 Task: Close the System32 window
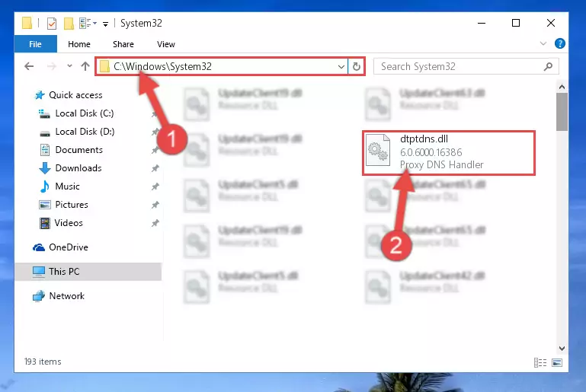[x=551, y=23]
